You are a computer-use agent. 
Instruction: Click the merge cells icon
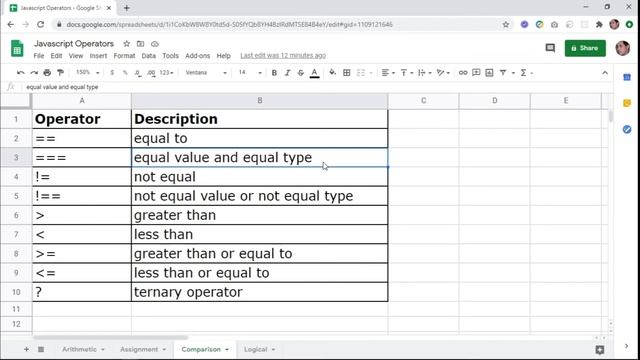click(x=361, y=73)
